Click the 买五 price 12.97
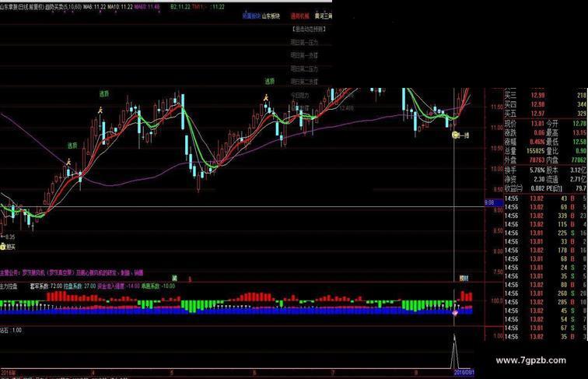The width and height of the screenshot is (588, 379). [537, 114]
